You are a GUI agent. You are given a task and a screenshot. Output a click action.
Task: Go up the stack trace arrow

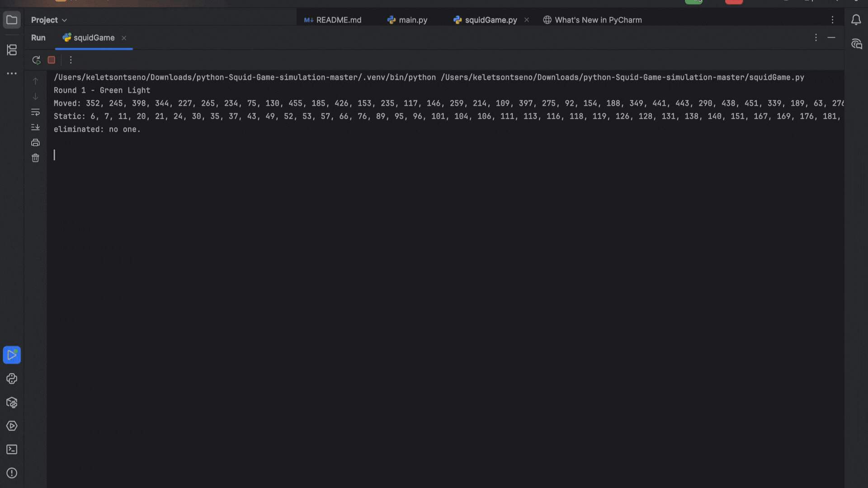click(35, 81)
